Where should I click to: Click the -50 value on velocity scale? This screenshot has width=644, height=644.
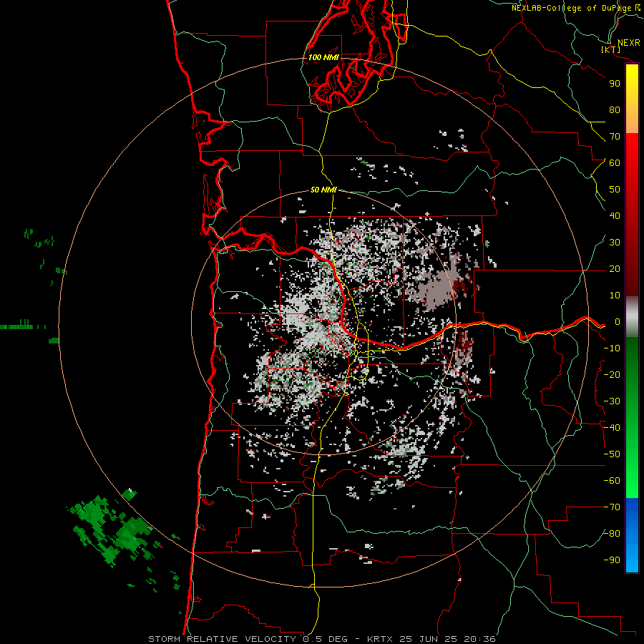tap(612, 454)
